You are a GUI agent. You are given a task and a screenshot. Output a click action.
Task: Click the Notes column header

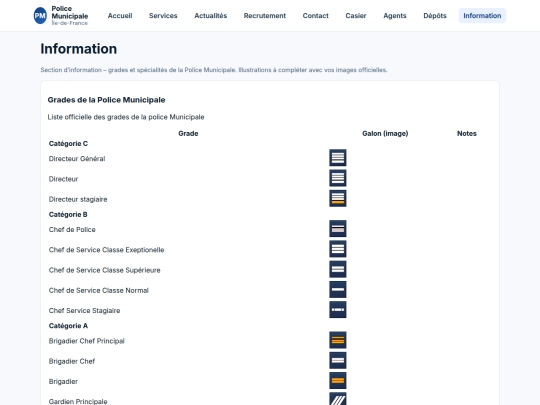tap(467, 134)
